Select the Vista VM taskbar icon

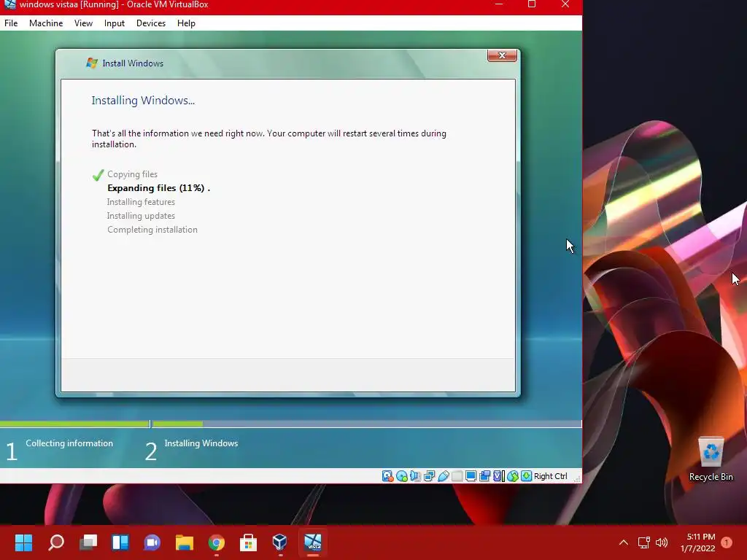tap(313, 542)
